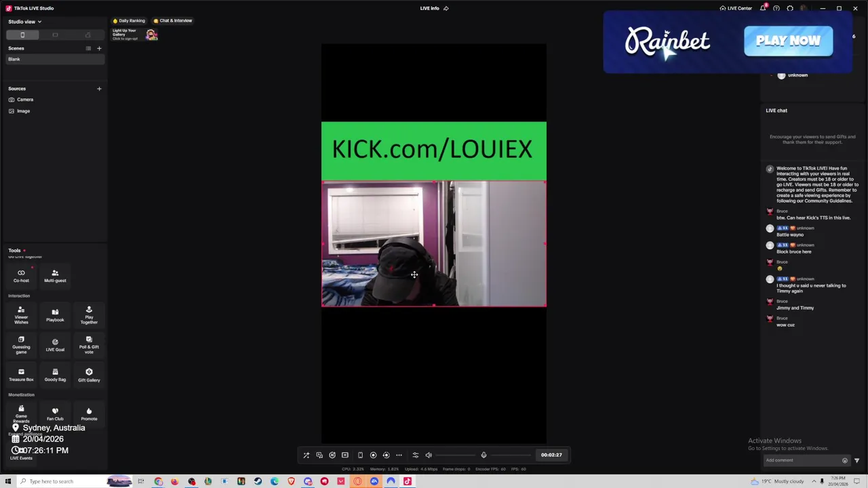Viewport: 868px width, 488px height.
Task: Open the emoji picker in comment box
Action: (845, 460)
